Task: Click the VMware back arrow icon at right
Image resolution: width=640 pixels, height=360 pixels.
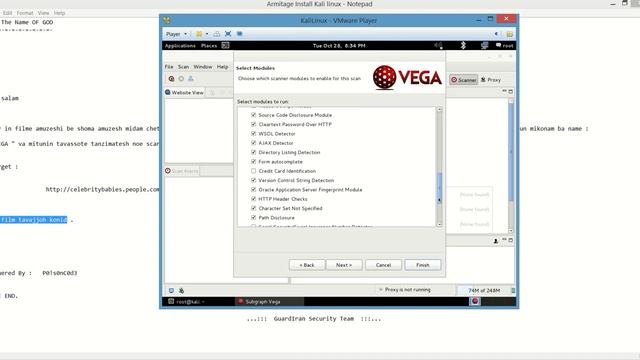Action: point(496,34)
